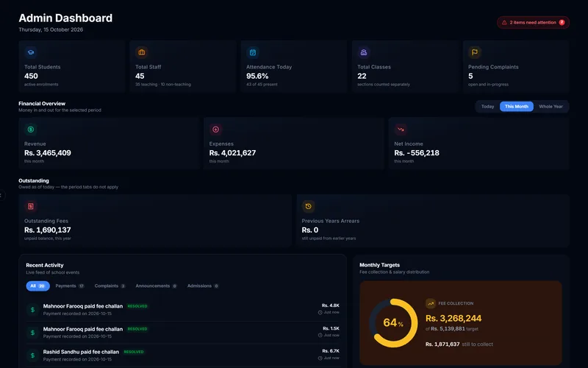Screen dimensions: 588x368
Task: Open the Attendance Today card
Action: (293, 66)
